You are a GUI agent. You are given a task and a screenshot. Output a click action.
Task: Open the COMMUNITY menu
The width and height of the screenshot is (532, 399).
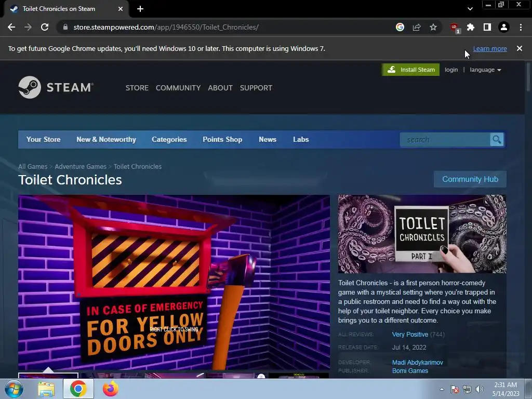tap(178, 88)
